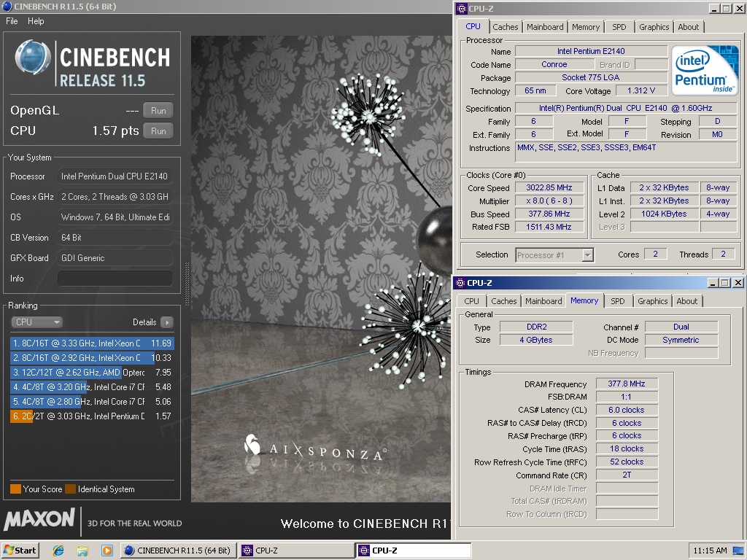The height and width of the screenshot is (560, 747).
Task: Click the Identical System brown swatch
Action: 71,489
